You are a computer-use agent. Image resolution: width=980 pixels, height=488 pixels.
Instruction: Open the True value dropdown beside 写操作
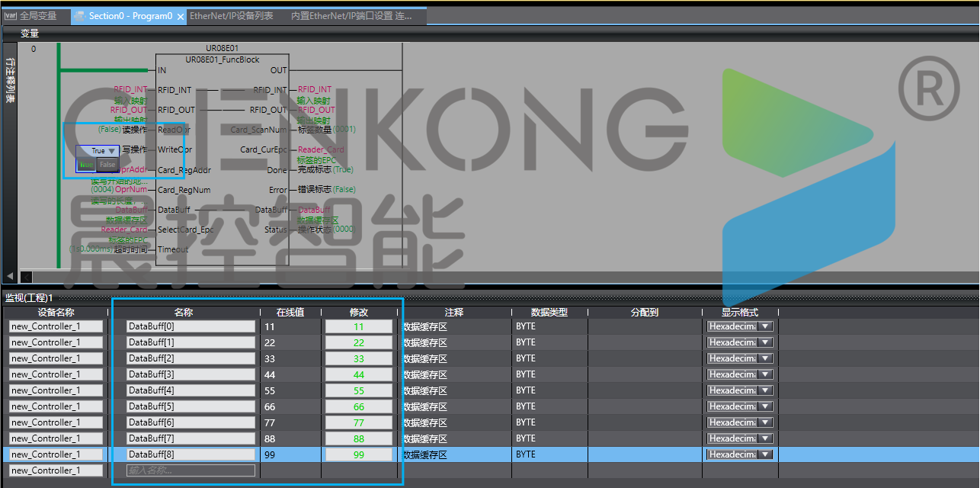pyautogui.click(x=112, y=151)
